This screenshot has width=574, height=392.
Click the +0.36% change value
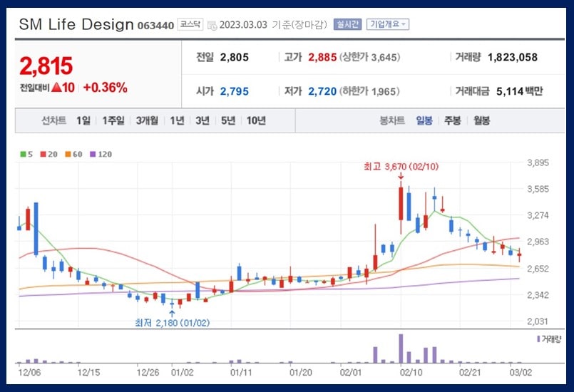click(x=106, y=88)
